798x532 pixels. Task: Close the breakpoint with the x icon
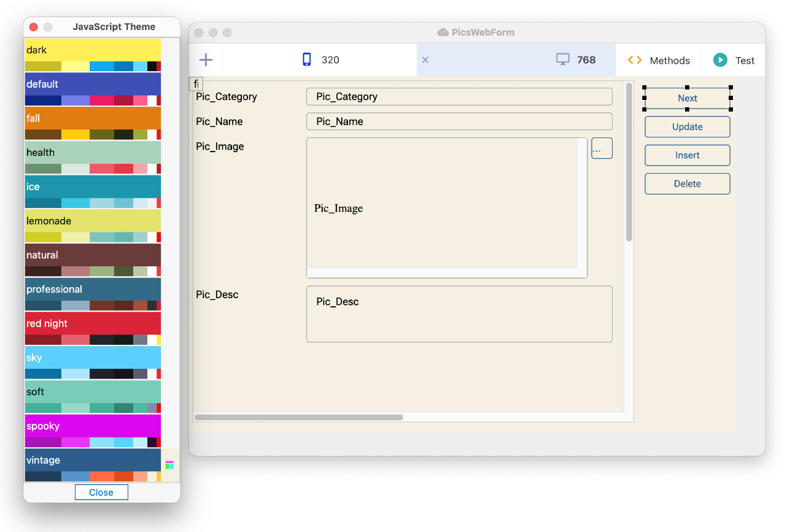click(x=425, y=60)
